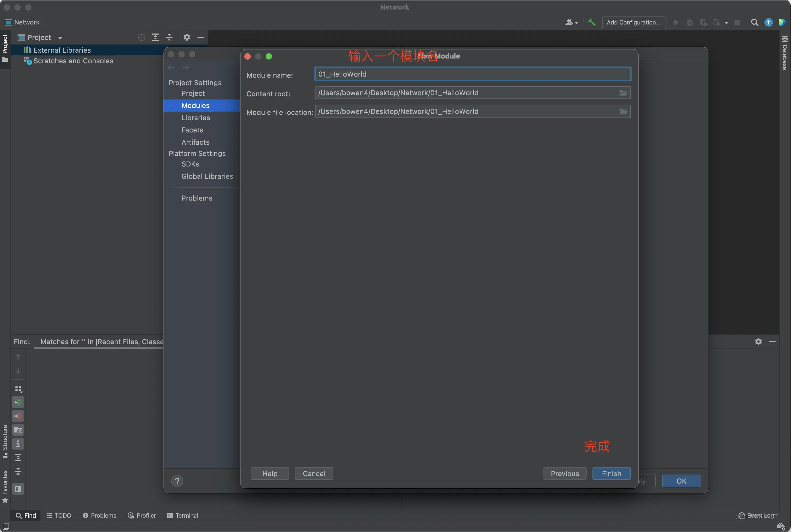Open the user account icon dropdown
The height and width of the screenshot is (532, 791).
coord(571,22)
